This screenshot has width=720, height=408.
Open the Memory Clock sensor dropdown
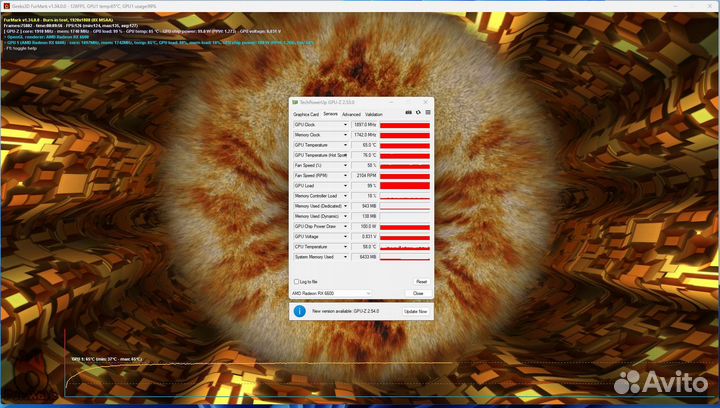(x=345, y=135)
